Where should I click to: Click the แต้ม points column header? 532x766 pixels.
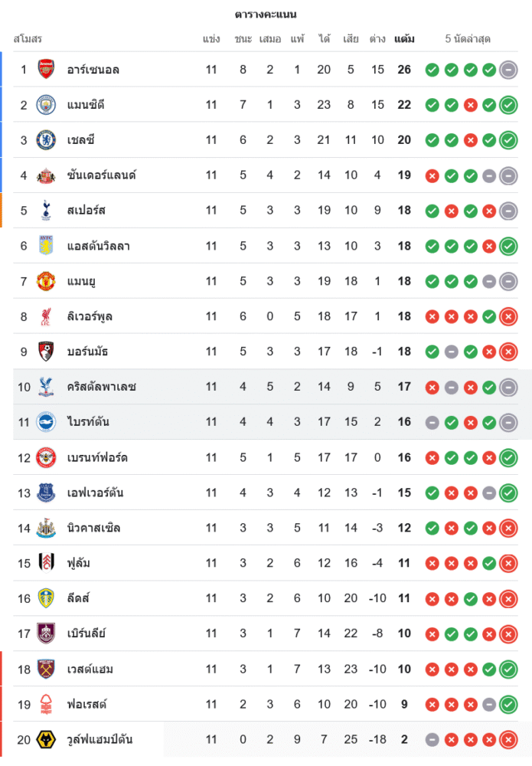coord(404,39)
